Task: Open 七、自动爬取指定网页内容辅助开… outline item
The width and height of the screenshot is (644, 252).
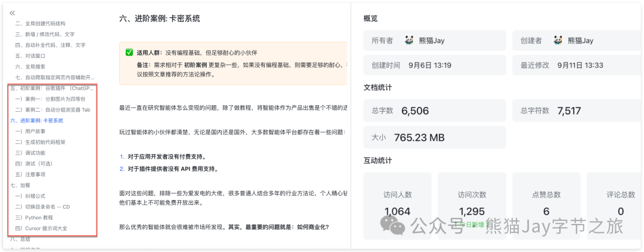Action: pyautogui.click(x=55, y=77)
